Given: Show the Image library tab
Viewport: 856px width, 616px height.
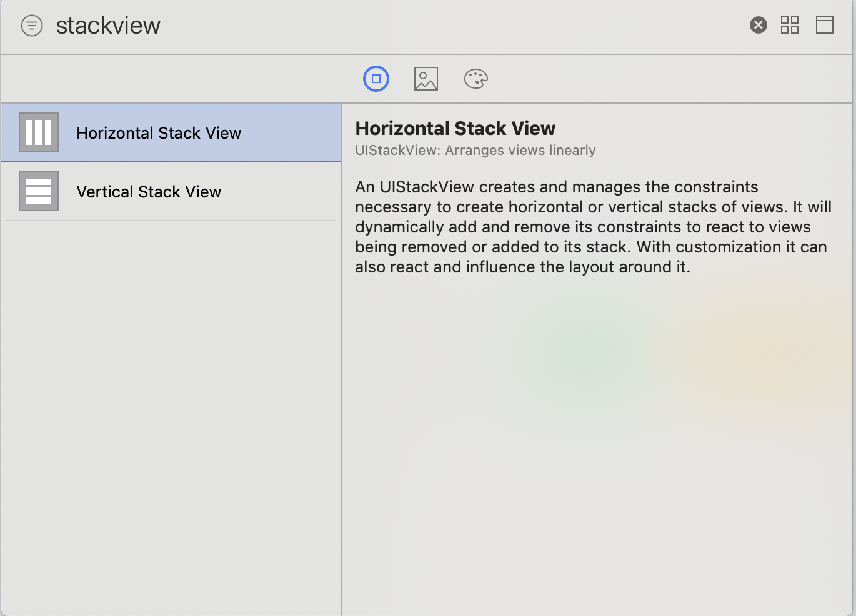Looking at the screenshot, I should coord(426,79).
